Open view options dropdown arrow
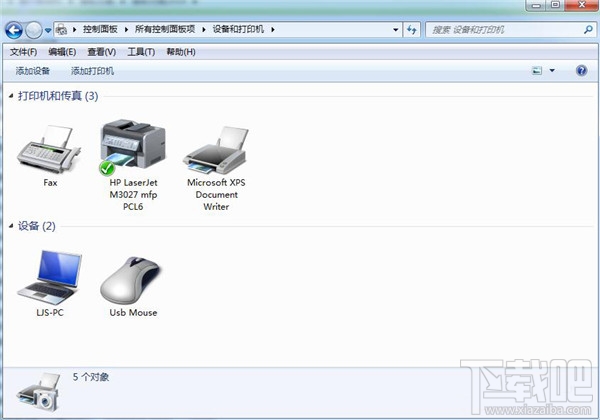The width and height of the screenshot is (600, 420). click(552, 70)
